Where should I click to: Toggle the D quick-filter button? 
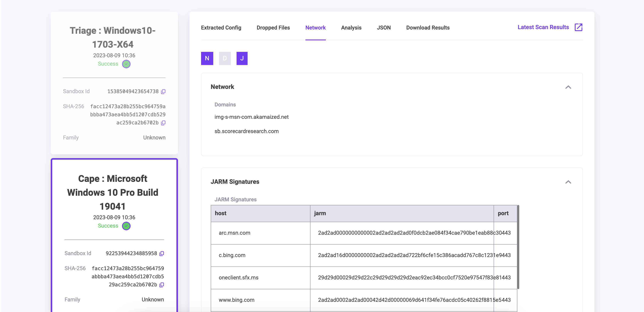(x=224, y=58)
